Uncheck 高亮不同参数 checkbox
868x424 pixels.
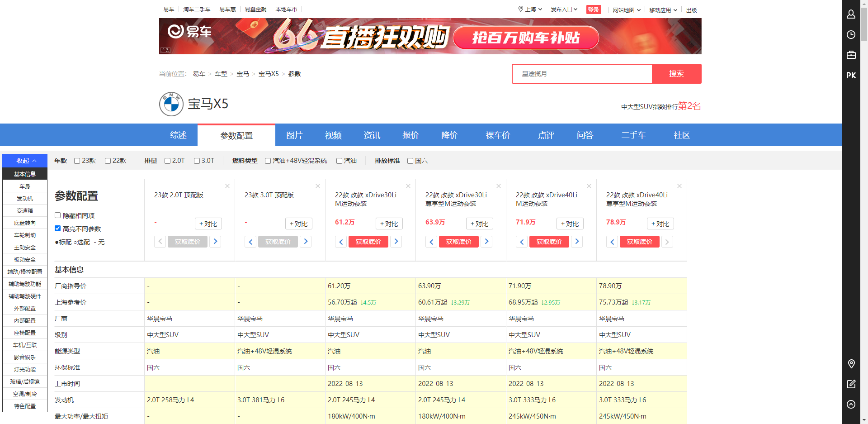coord(58,229)
